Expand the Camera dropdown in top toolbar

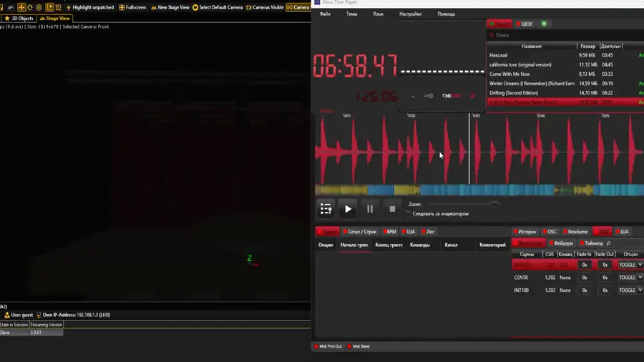point(298,7)
